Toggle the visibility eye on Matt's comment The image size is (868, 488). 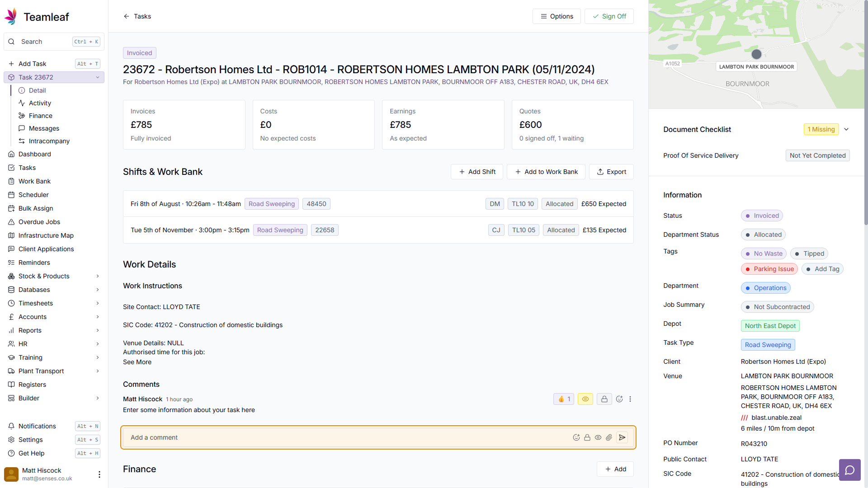click(x=585, y=399)
